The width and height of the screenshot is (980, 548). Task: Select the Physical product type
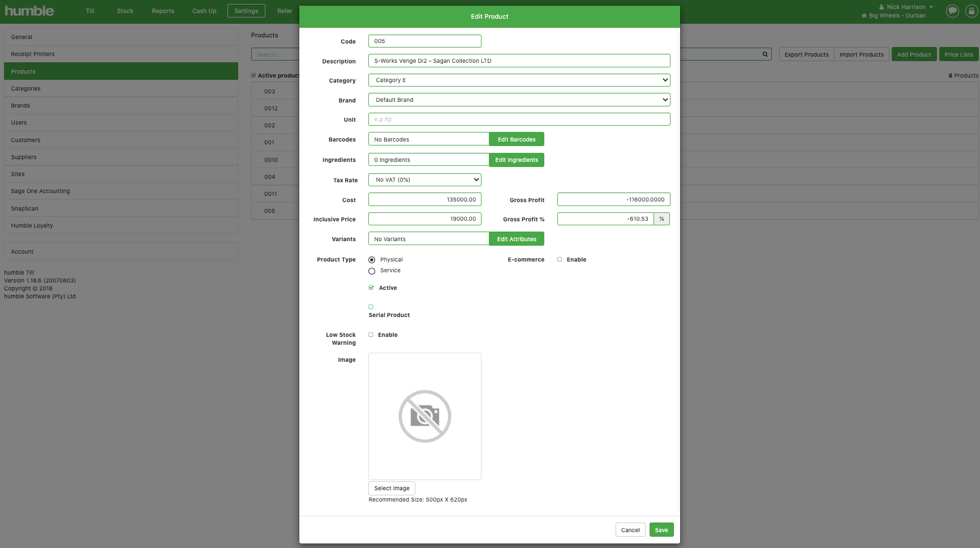pyautogui.click(x=372, y=260)
